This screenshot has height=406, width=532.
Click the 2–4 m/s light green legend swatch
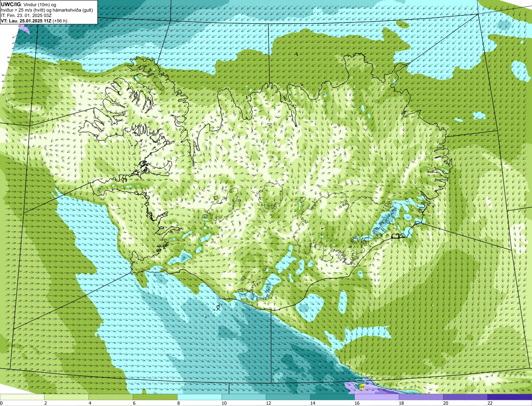66,397
